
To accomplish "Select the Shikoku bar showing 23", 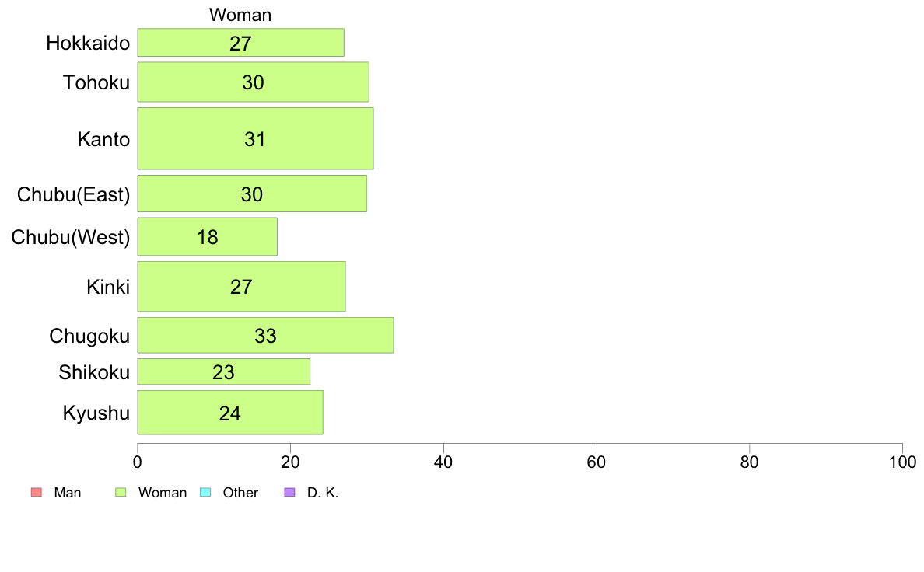I will tap(223, 371).
